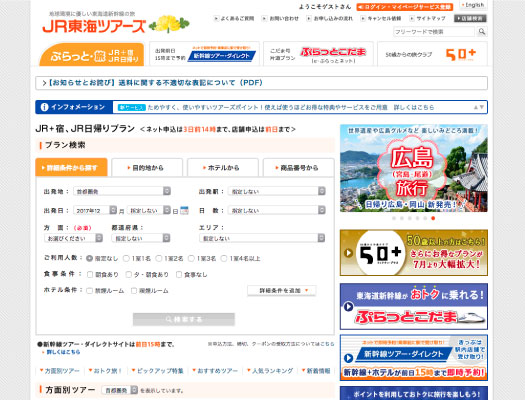Select the sixth carousel dot indicator
Image resolution: width=525 pixels, height=400 pixels.
coord(433,218)
